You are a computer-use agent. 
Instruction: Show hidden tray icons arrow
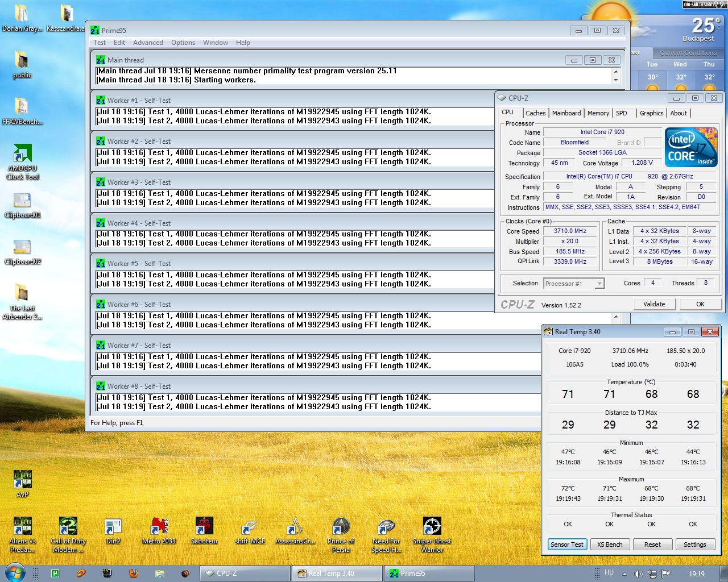[x=624, y=574]
